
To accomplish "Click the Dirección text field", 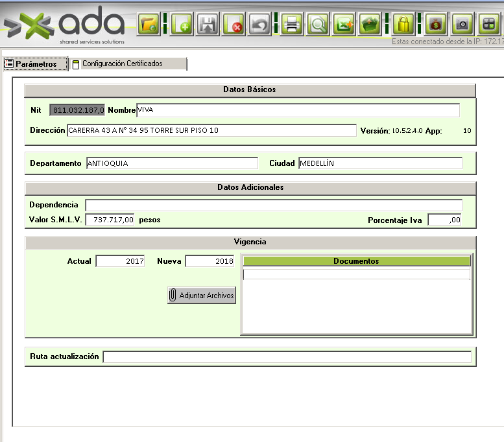I will (x=211, y=130).
